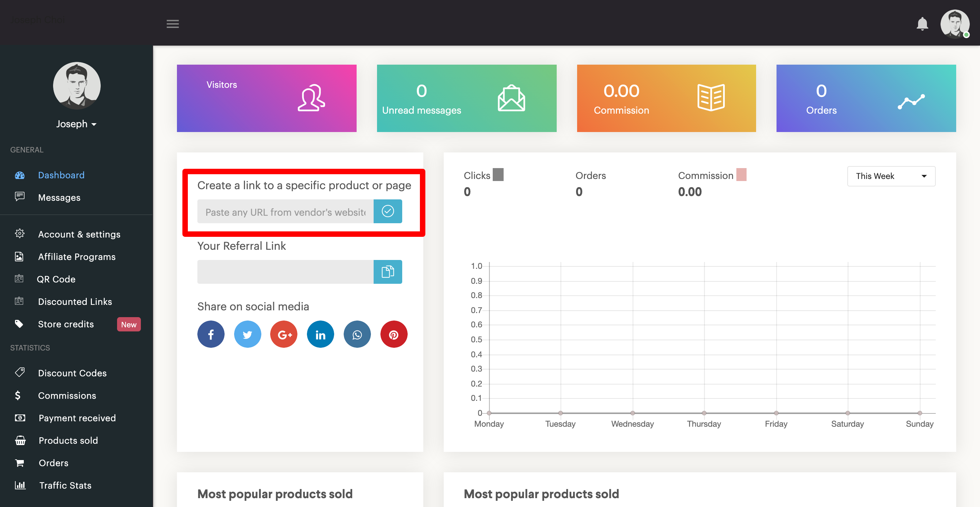980x507 pixels.
Task: Click the Discount Codes tag icon
Action: coord(20,372)
